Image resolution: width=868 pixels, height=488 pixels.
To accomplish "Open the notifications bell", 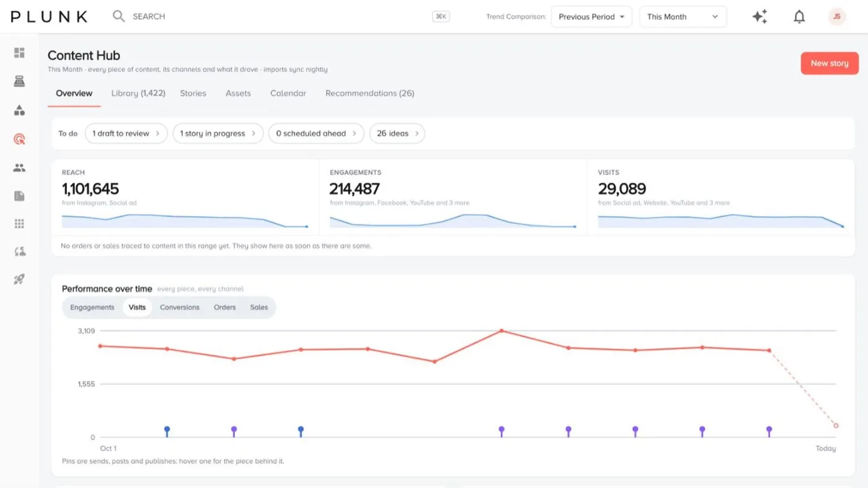I will pos(799,17).
